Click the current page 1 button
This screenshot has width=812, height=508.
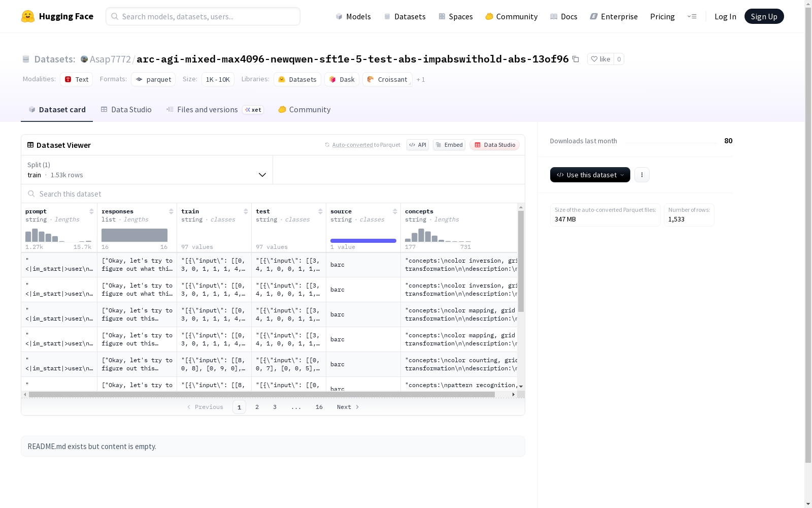(x=239, y=407)
